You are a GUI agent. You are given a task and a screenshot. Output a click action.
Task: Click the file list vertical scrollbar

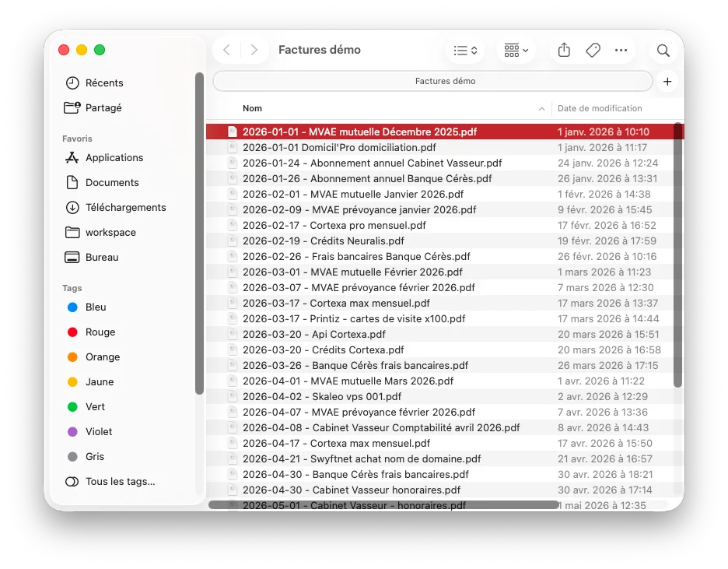678,255
